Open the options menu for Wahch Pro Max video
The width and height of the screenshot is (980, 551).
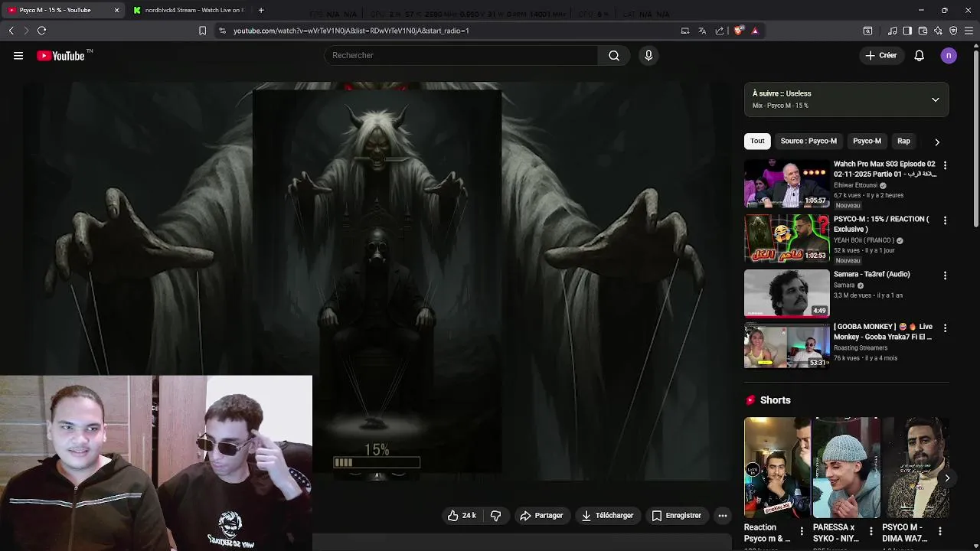pyautogui.click(x=945, y=165)
